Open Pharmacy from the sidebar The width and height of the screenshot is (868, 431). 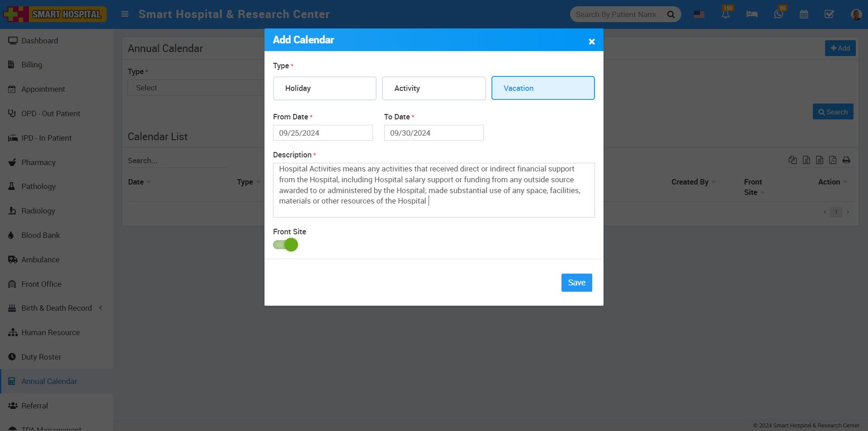(x=39, y=162)
